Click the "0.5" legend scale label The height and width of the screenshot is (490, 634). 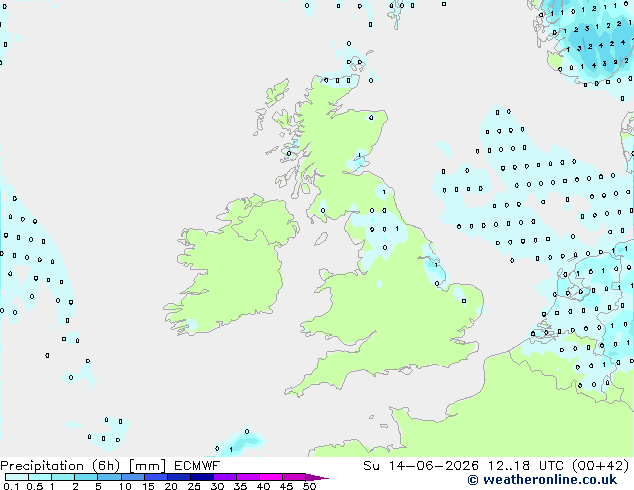pos(35,486)
